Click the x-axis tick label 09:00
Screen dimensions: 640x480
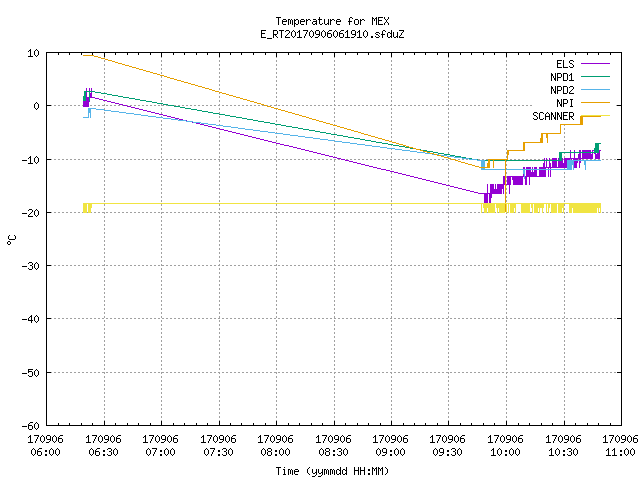point(391,452)
